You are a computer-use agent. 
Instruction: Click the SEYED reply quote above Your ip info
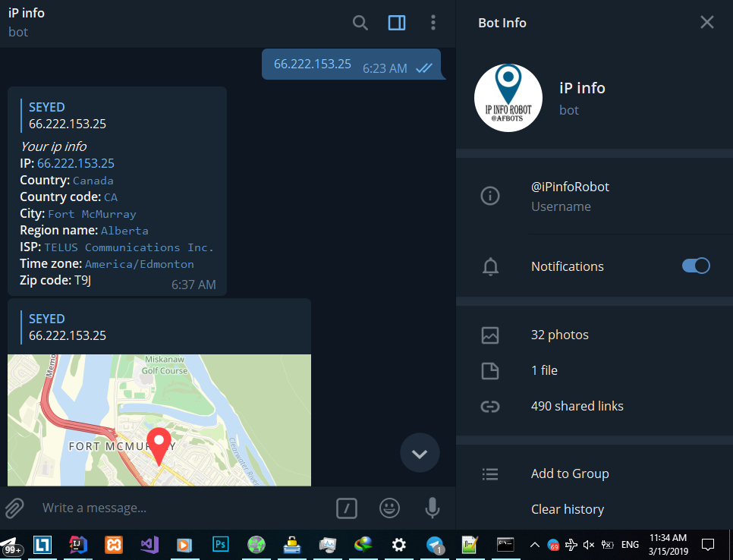[68, 115]
